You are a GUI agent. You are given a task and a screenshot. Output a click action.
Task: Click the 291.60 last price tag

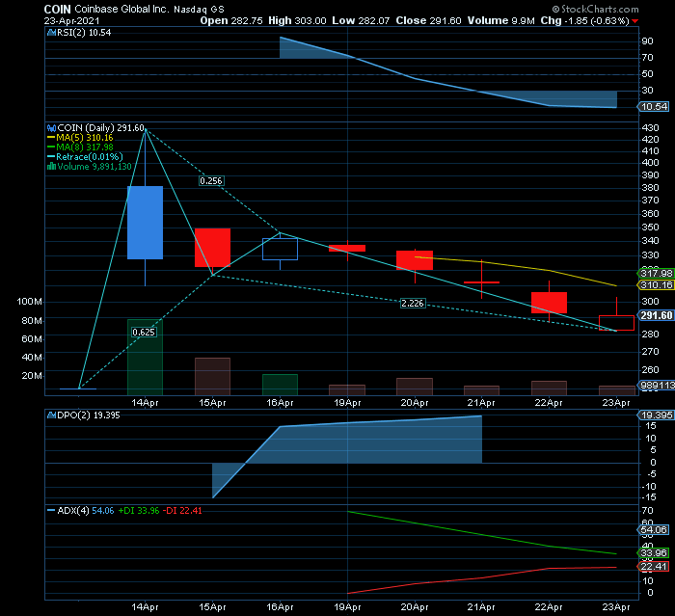pyautogui.click(x=656, y=315)
